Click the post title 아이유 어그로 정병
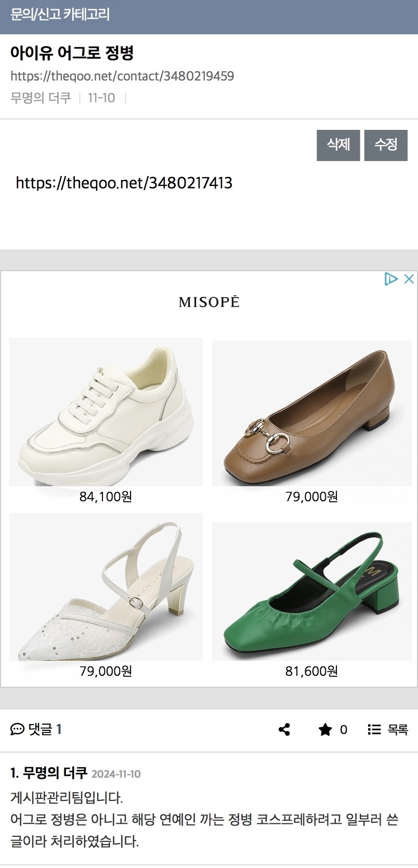The image size is (418, 868). [x=72, y=53]
